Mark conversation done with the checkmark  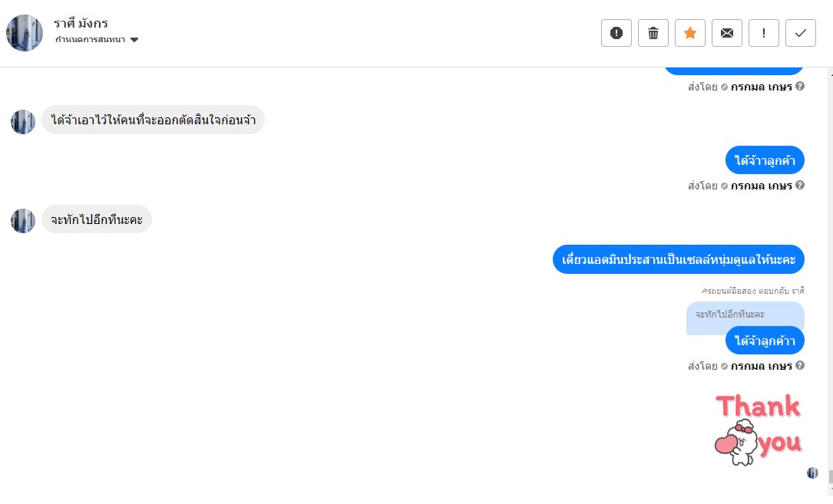(x=801, y=33)
